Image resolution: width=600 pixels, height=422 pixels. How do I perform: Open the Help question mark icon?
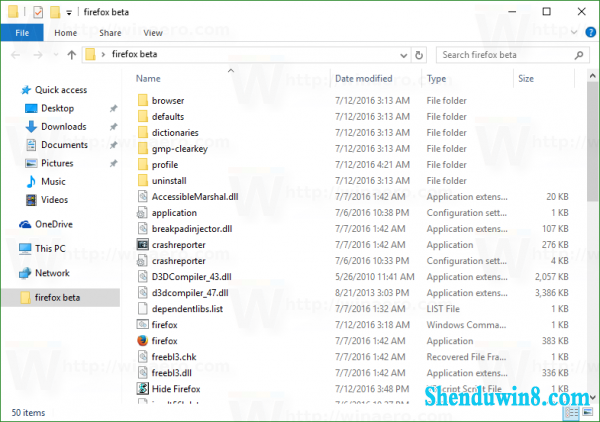pos(590,32)
